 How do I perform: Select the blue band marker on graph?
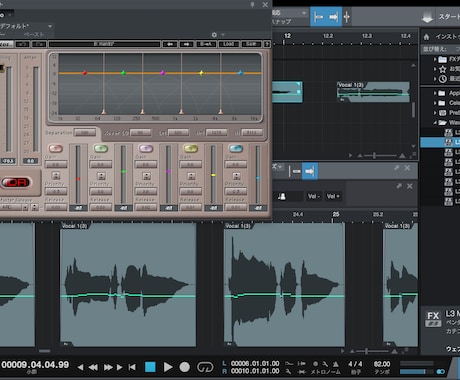(240, 73)
